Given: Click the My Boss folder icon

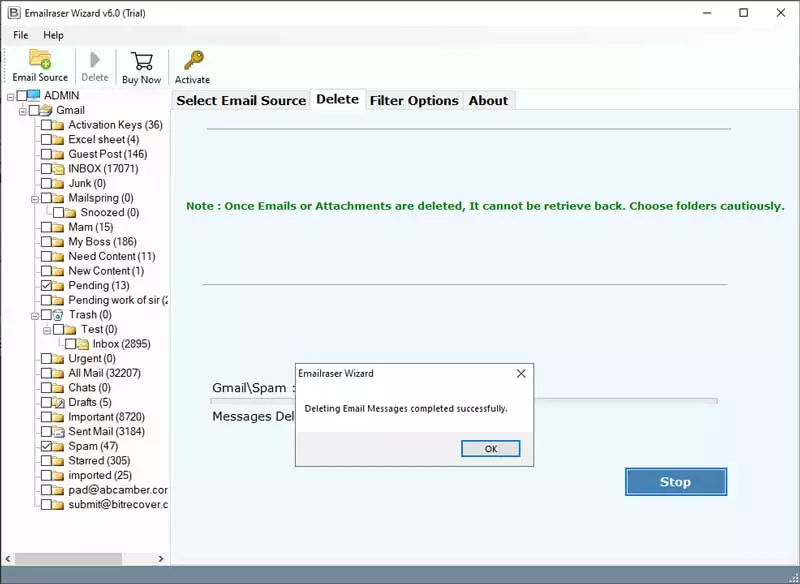Looking at the screenshot, I should [x=58, y=242].
